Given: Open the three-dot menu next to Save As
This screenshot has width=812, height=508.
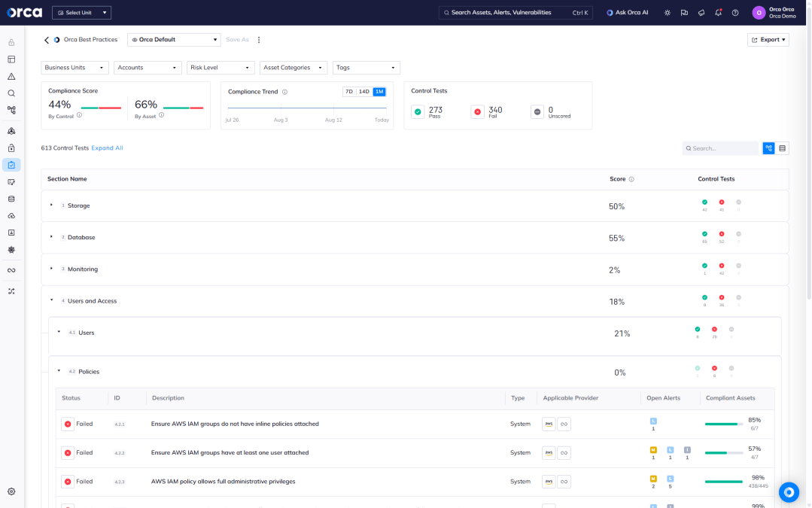Looking at the screenshot, I should (x=259, y=40).
